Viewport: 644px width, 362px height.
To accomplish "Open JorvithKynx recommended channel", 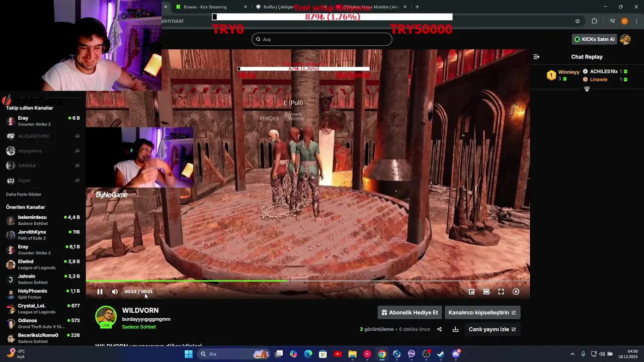I will [x=43, y=235].
